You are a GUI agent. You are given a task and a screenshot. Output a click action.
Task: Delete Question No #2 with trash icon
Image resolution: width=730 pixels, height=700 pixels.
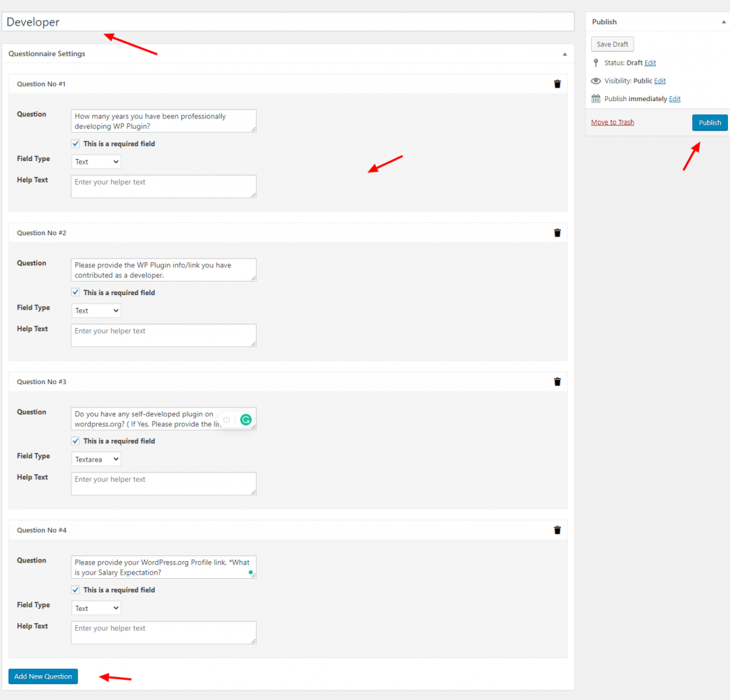557,232
